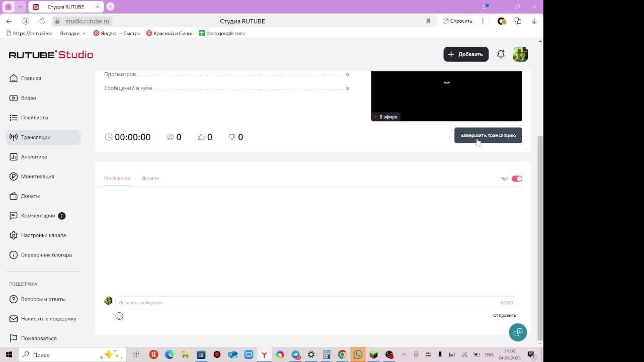The width and height of the screenshot is (644, 362).
Task: Open the browser downloads icon
Action: (x=534, y=21)
